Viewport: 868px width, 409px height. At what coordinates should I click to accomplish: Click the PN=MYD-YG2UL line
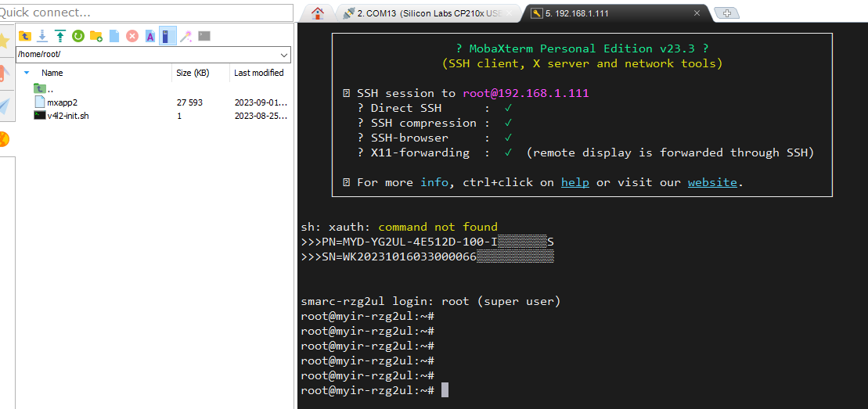click(x=428, y=242)
